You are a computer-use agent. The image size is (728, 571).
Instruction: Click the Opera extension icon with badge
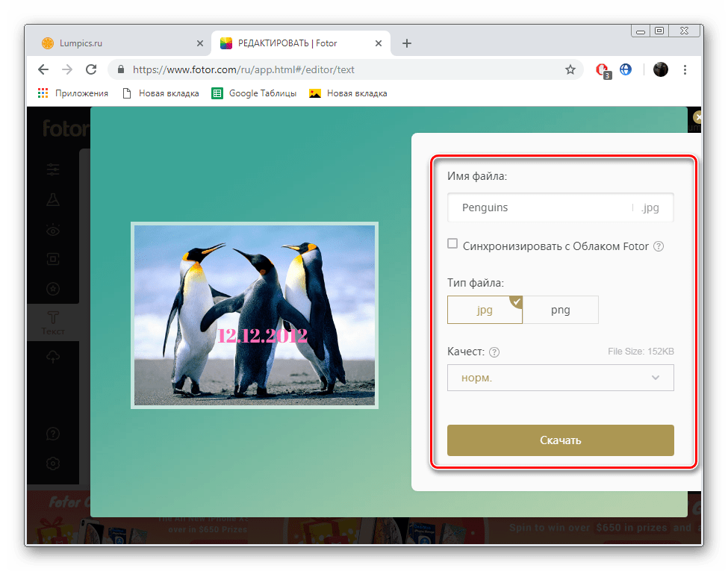tap(602, 70)
